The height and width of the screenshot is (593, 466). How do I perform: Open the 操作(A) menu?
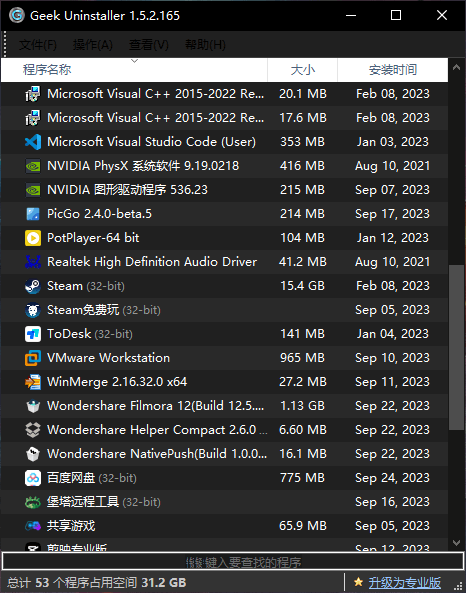coord(93,45)
